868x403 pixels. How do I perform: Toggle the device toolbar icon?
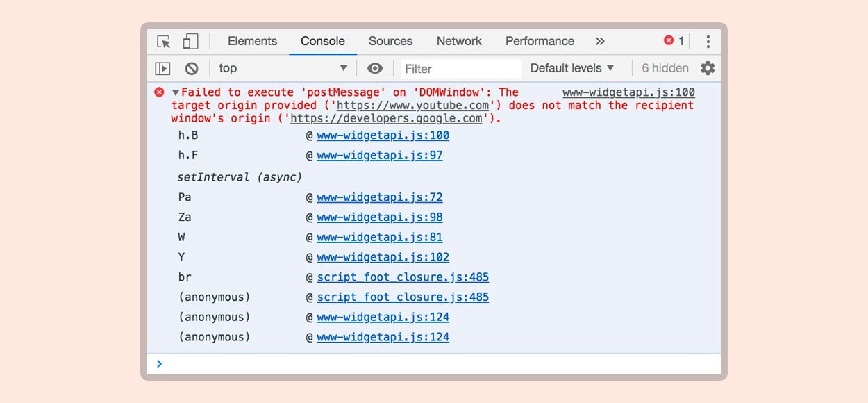pos(190,42)
